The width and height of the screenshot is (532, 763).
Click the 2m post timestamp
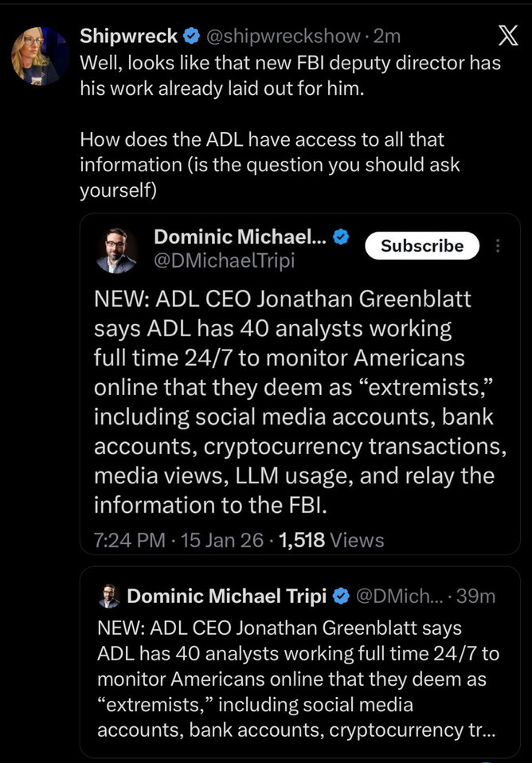tap(387, 36)
